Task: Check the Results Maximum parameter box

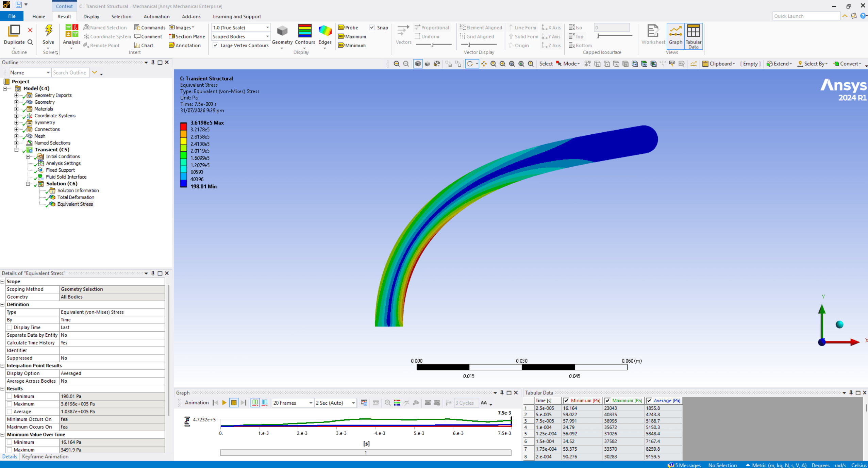Action: pyautogui.click(x=10, y=404)
